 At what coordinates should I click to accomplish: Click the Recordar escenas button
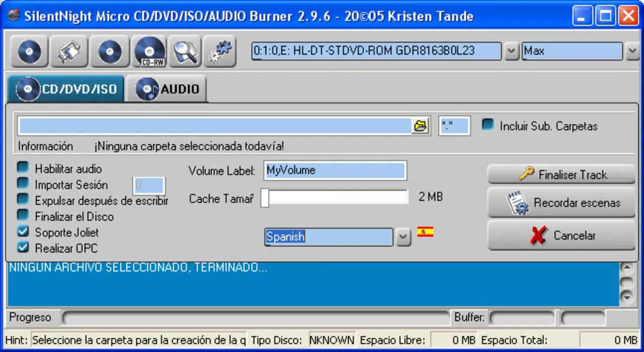coord(561,203)
